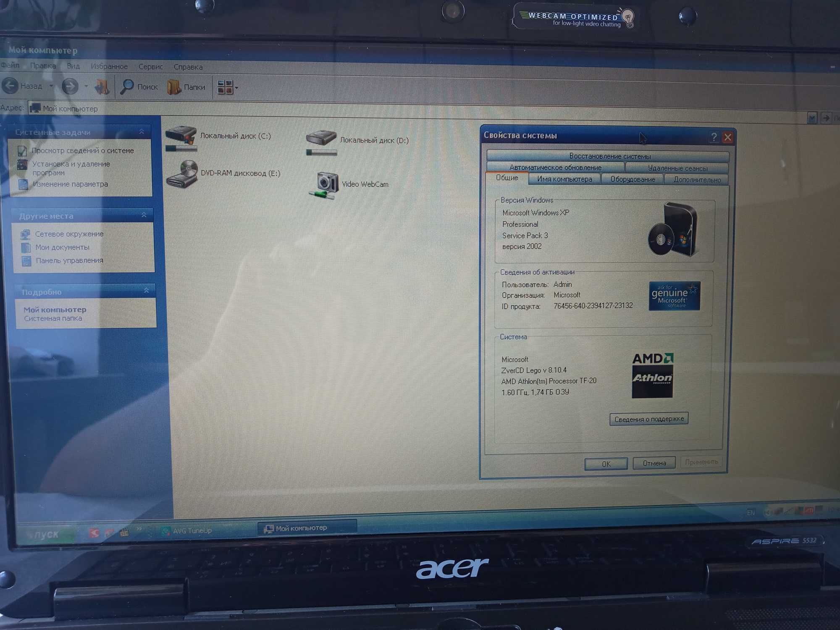Expand quick launch chevron on taskbar

pyautogui.click(x=139, y=529)
